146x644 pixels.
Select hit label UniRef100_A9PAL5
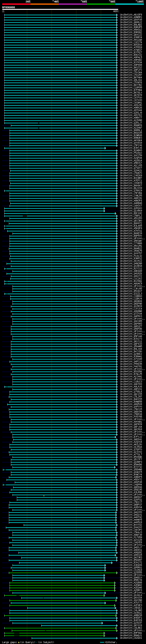tap(131, 58)
